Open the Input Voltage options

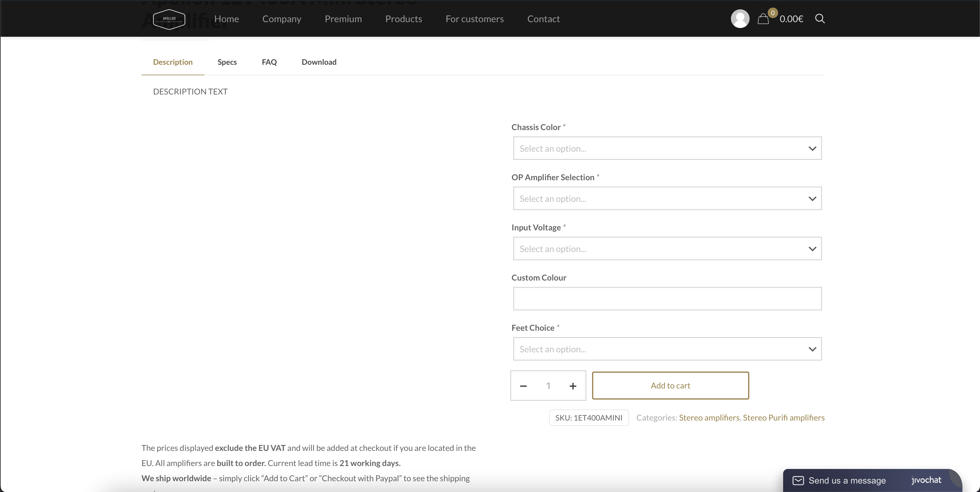pos(668,248)
